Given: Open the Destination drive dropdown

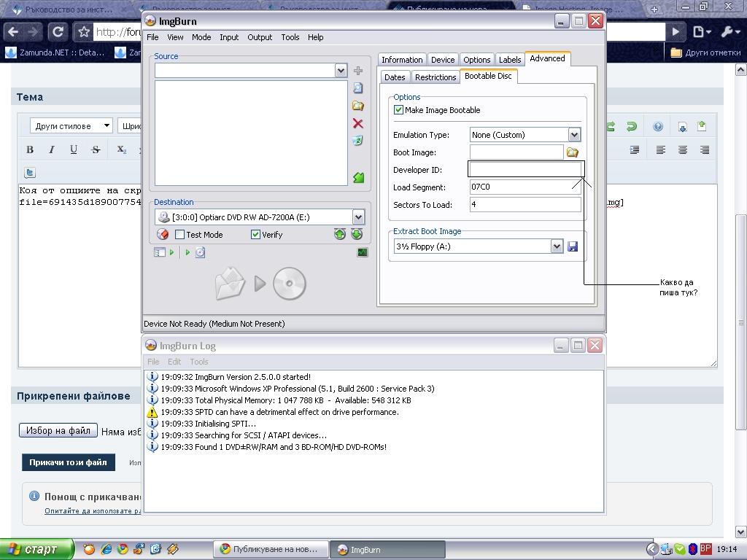Looking at the screenshot, I should 357,217.
